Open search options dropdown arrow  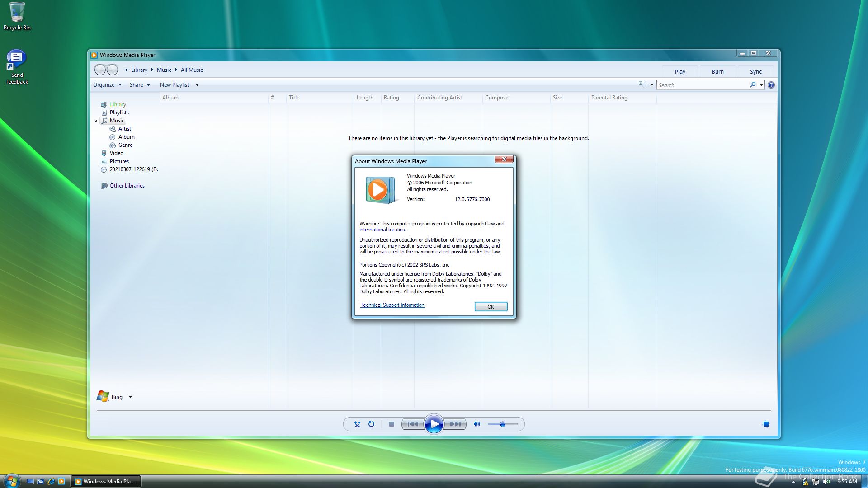tap(761, 85)
